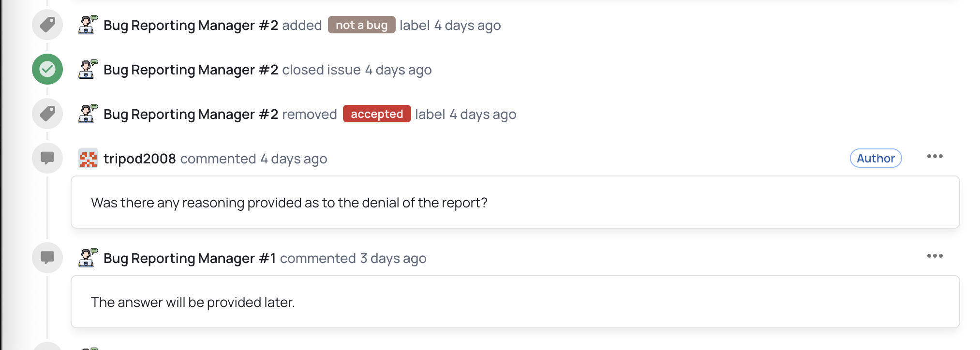Click the comment bubble icon beside Bug Reporting Manager #1
980x350 pixels.
47,258
